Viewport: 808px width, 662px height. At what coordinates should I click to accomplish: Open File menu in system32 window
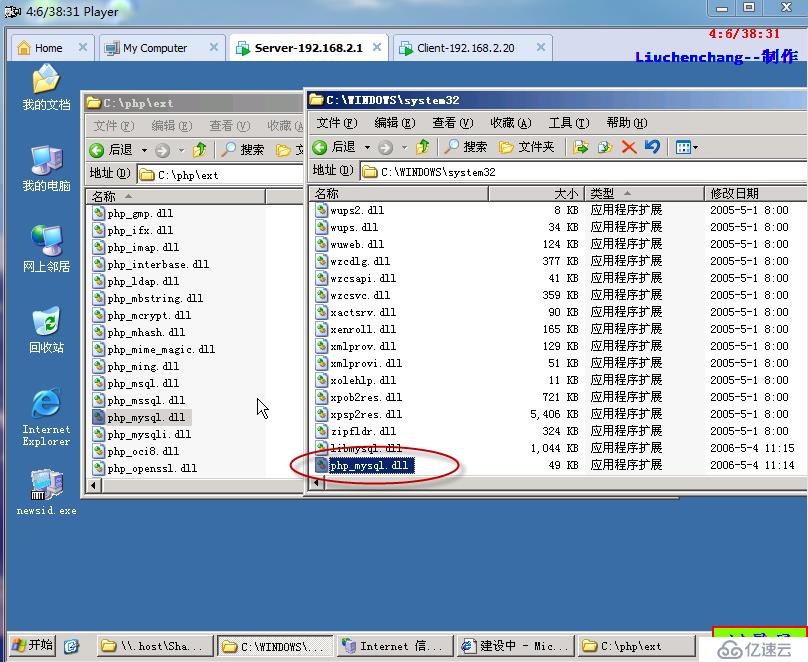pos(336,123)
